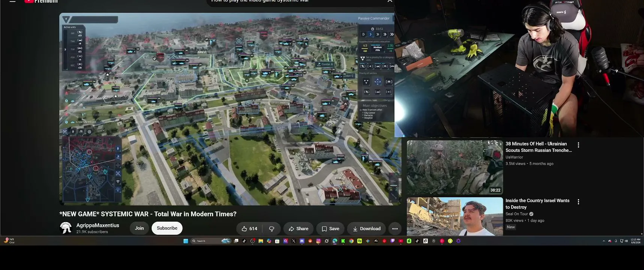
Task: Clear the YouTube search box text
Action: tap(390, 1)
